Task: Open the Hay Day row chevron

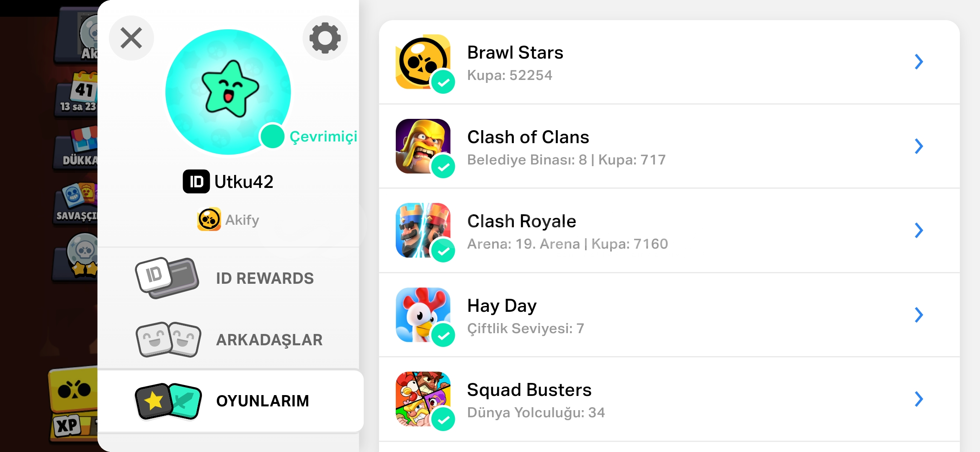Action: pos(919,315)
